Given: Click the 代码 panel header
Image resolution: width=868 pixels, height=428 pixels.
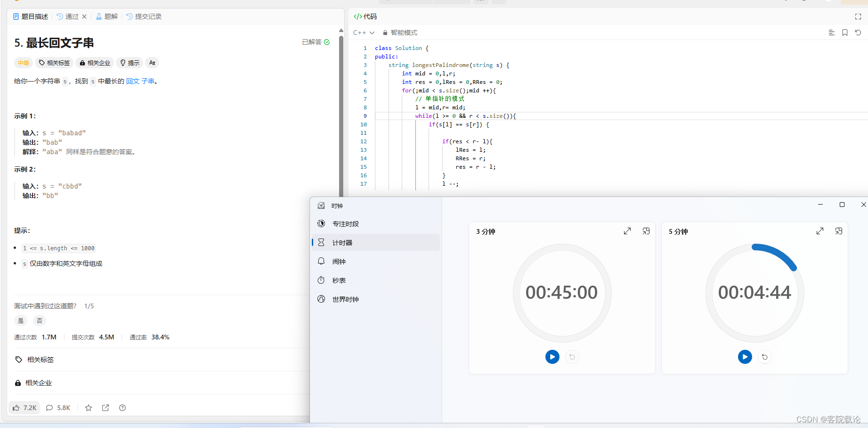Looking at the screenshot, I should pyautogui.click(x=365, y=16).
